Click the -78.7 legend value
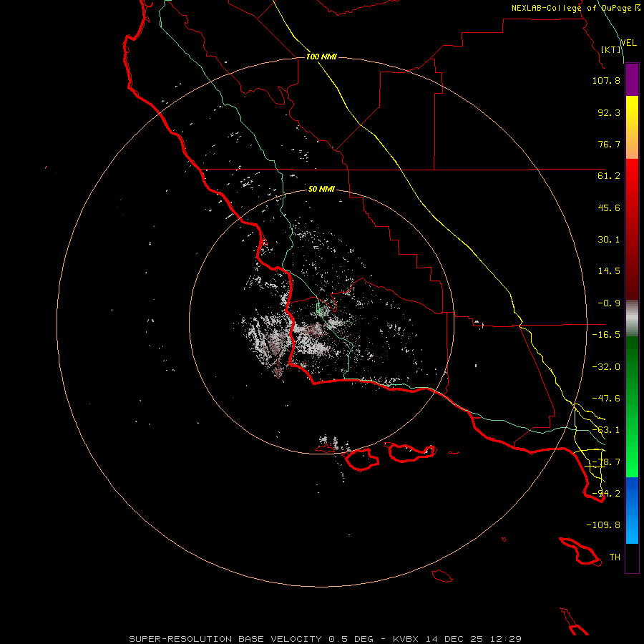The height and width of the screenshot is (644, 644). [606, 462]
